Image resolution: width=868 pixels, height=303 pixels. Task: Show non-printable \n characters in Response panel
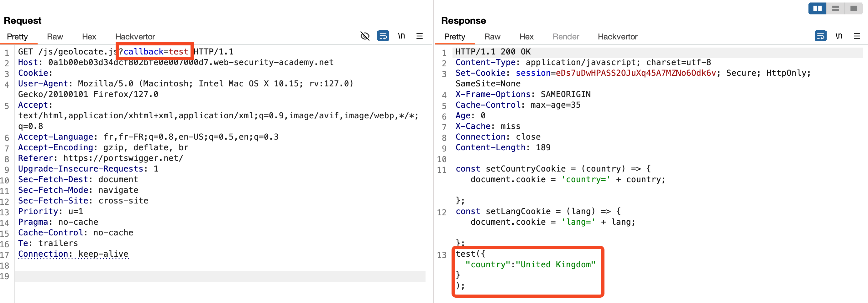pos(839,36)
